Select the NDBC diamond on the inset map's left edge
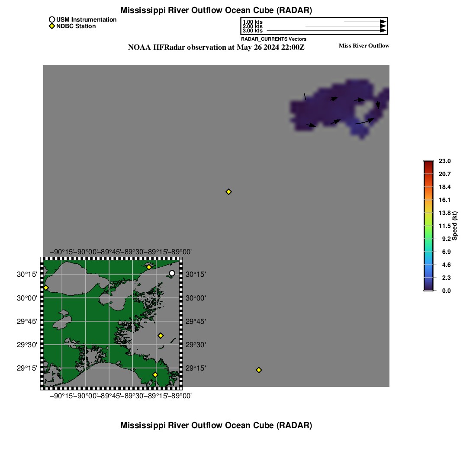476x454 pixels. pyautogui.click(x=46, y=288)
